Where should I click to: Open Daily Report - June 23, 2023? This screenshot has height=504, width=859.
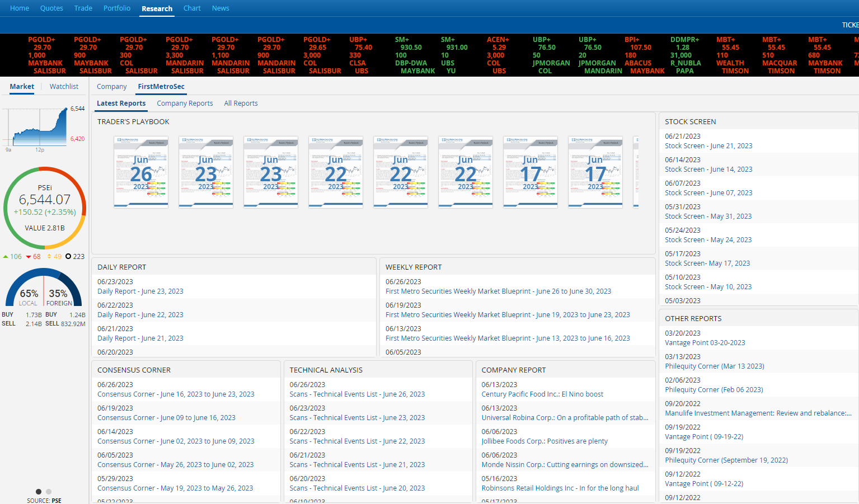(140, 291)
